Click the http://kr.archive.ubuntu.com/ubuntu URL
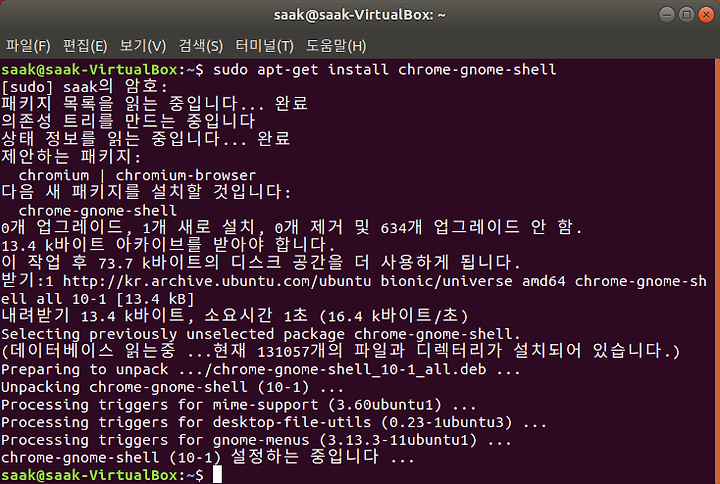 click(x=217, y=281)
